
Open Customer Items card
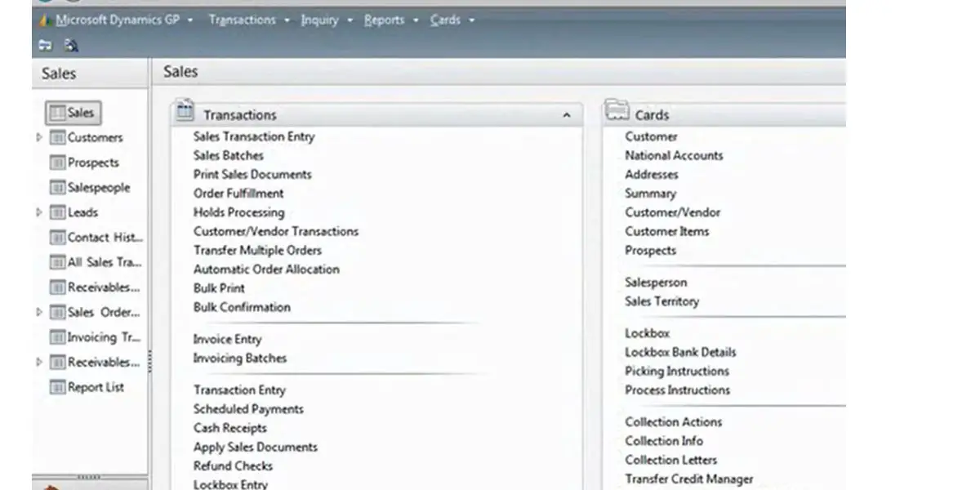(x=667, y=231)
